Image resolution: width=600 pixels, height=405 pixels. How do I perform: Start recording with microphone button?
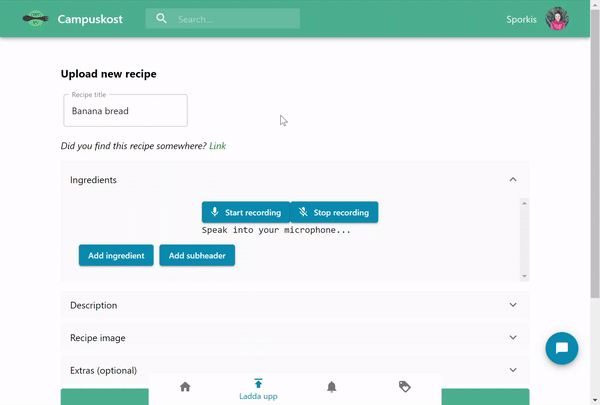coord(246,212)
